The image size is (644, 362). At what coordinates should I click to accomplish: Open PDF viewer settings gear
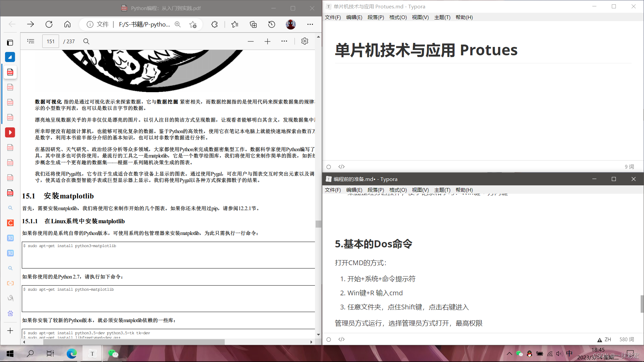click(305, 41)
